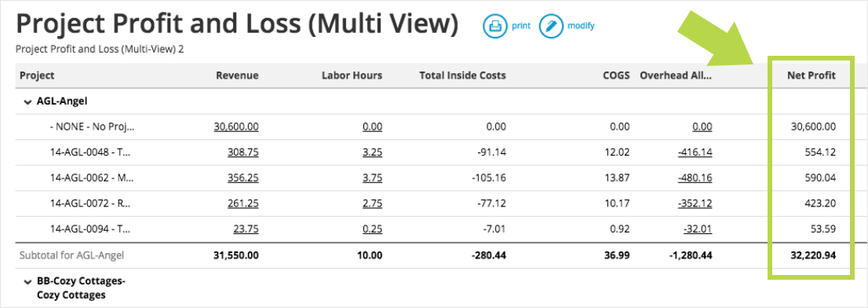Click the Project column header
This screenshot has height=308, width=868.
(37, 75)
